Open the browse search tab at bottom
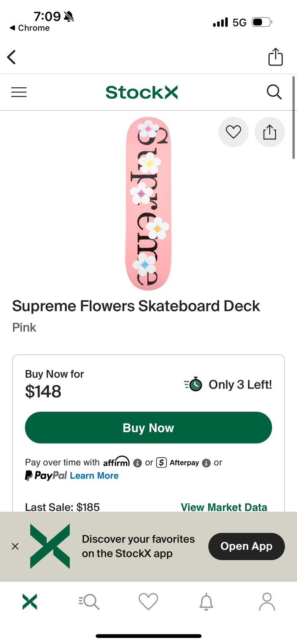 [x=89, y=601]
